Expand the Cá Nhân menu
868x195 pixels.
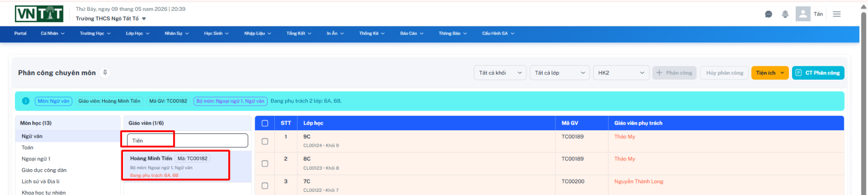click(x=53, y=34)
